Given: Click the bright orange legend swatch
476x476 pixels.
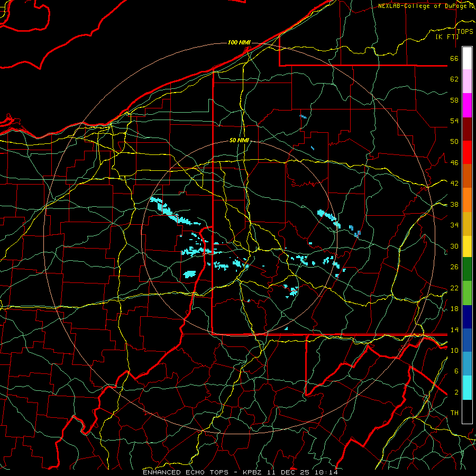Looking at the screenshot, I should click(x=467, y=200).
